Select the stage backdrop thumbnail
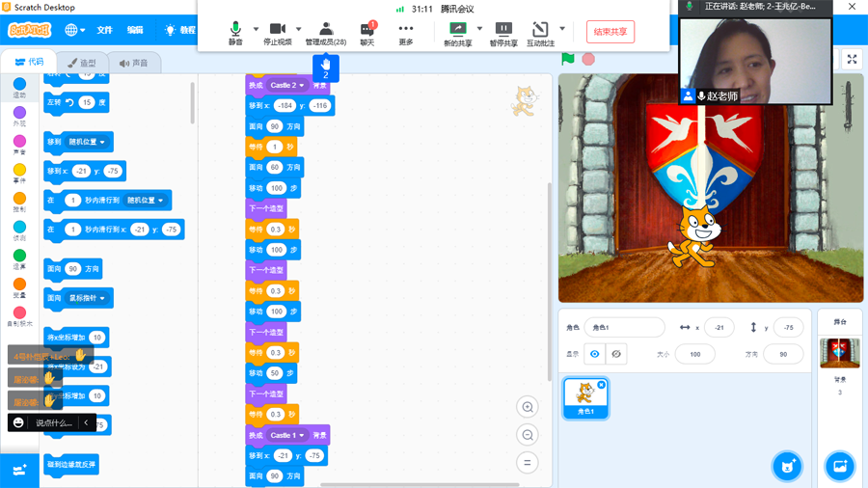 click(x=840, y=352)
